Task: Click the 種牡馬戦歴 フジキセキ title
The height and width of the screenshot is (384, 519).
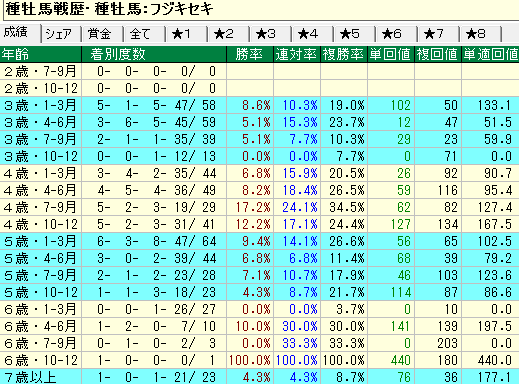Action: point(109,9)
